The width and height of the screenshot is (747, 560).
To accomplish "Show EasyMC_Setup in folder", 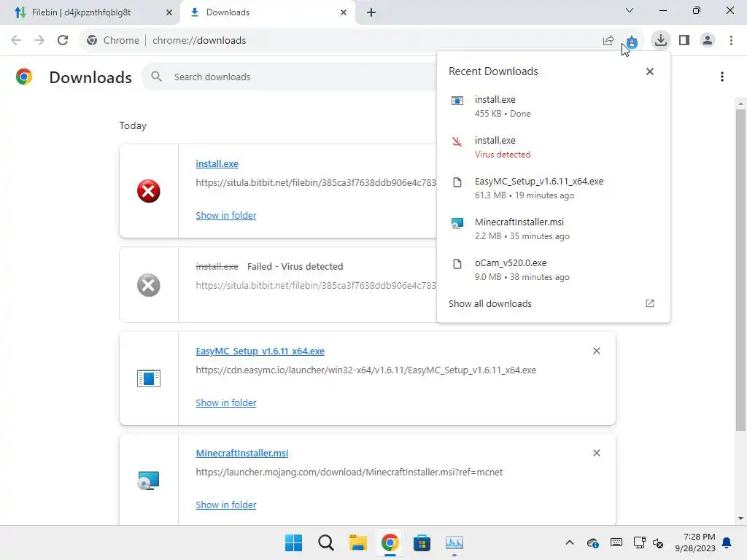I will click(x=226, y=402).
